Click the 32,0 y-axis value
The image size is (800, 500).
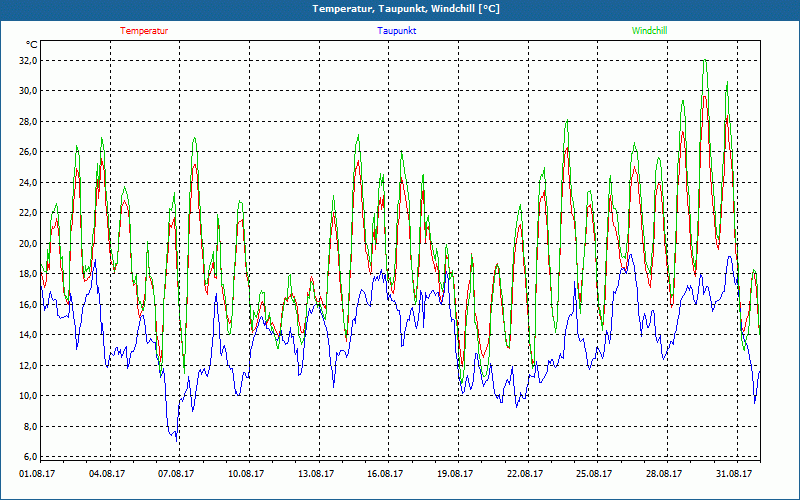(x=29, y=61)
